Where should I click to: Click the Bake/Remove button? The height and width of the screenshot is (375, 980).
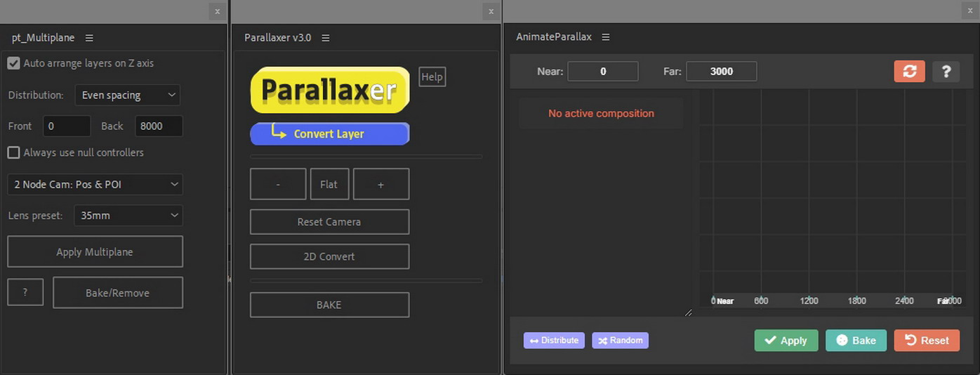(x=118, y=293)
